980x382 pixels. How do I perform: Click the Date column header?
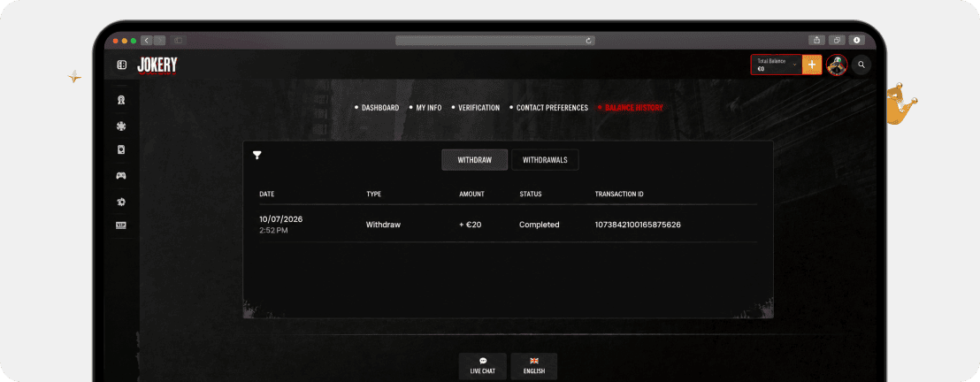coord(267,195)
